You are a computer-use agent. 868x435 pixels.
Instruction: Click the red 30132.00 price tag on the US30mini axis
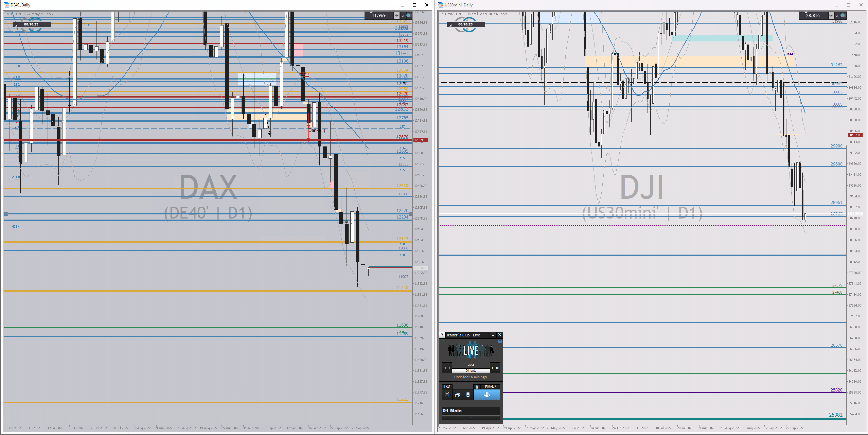(855, 135)
